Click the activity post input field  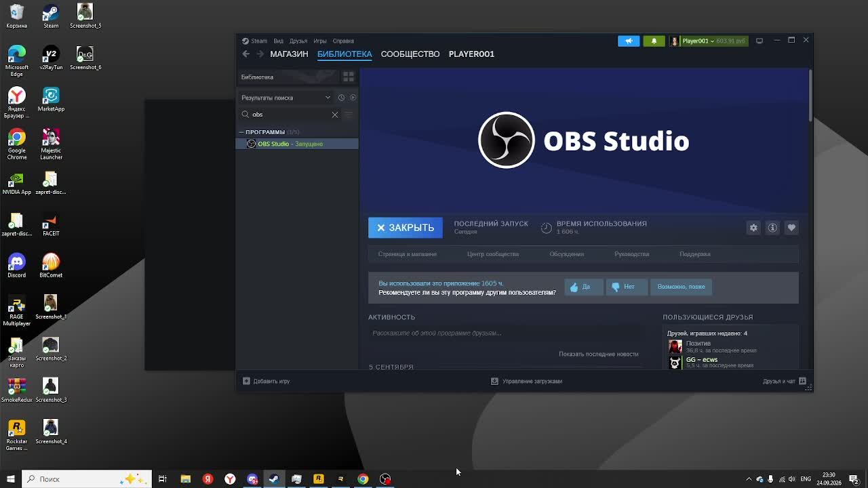pos(505,333)
